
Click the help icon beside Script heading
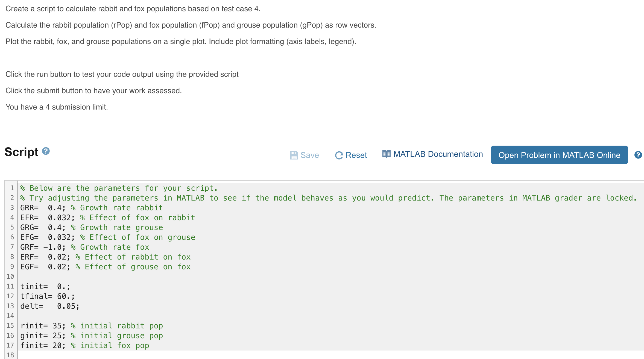[x=46, y=151]
